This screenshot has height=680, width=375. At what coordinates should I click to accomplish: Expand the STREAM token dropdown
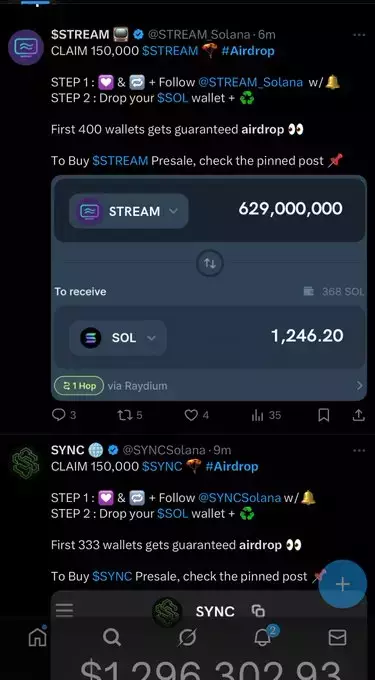pyautogui.click(x=129, y=211)
